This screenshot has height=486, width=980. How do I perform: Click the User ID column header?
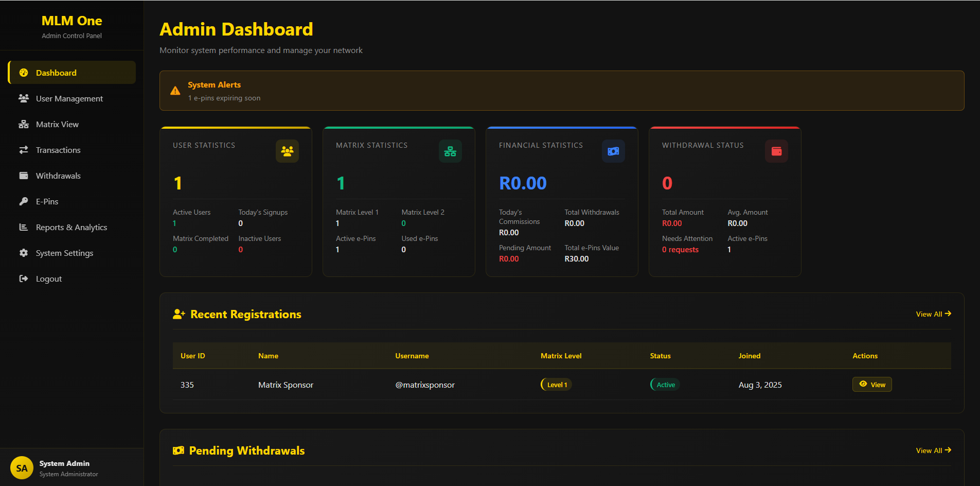pos(193,356)
